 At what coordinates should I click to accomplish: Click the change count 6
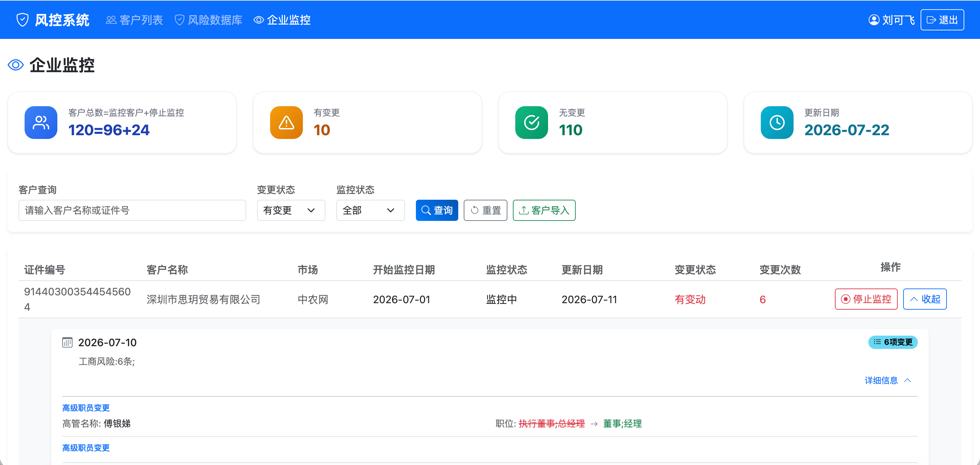[762, 299]
